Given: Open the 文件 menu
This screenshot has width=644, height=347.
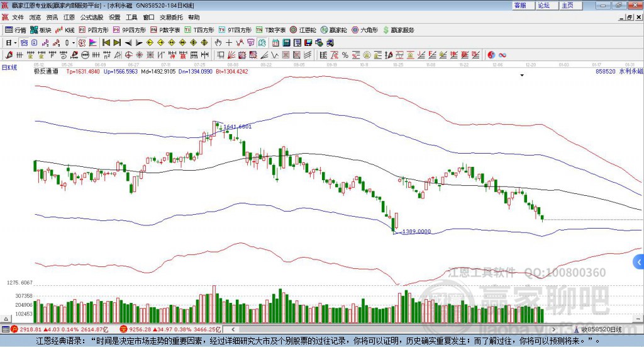Looking at the screenshot, I should (x=18, y=17).
